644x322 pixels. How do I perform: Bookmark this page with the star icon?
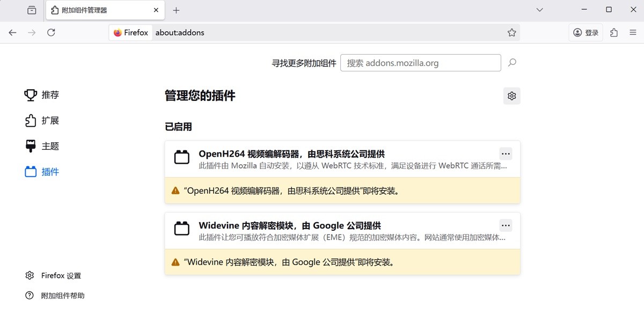511,32
